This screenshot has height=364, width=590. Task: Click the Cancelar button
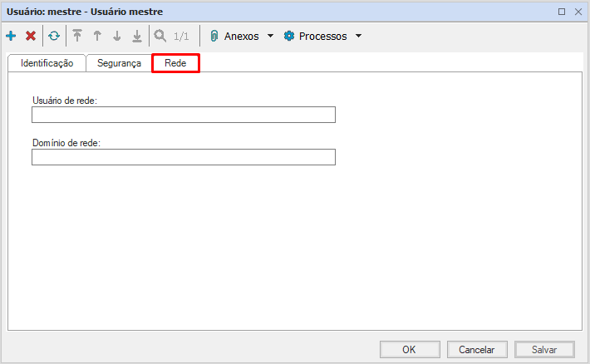[477, 350]
